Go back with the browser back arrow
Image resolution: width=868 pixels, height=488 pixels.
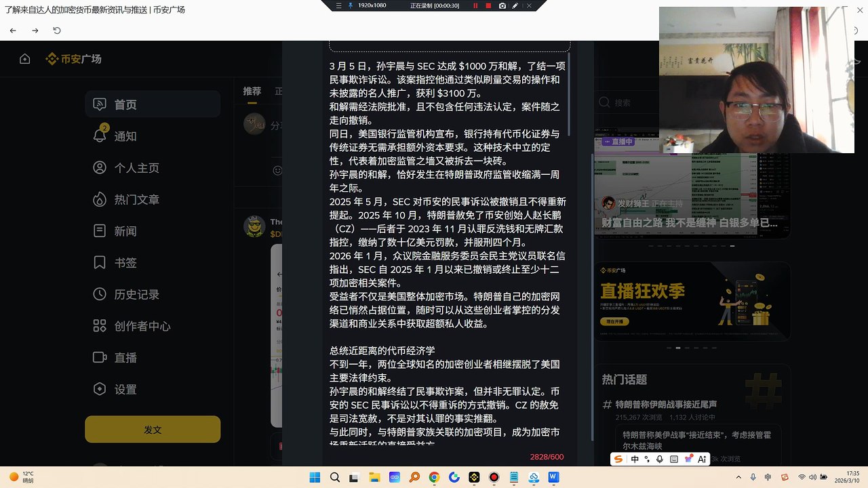click(x=13, y=30)
